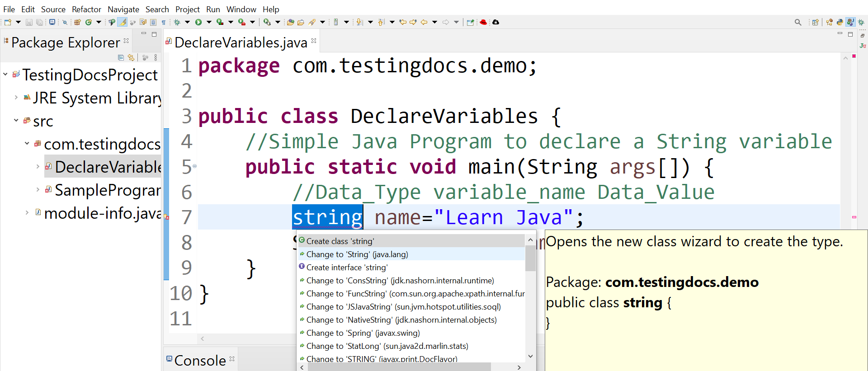Viewport: 868px width, 371px height.
Task: Switch to the Java perspective icon
Action: point(850,22)
